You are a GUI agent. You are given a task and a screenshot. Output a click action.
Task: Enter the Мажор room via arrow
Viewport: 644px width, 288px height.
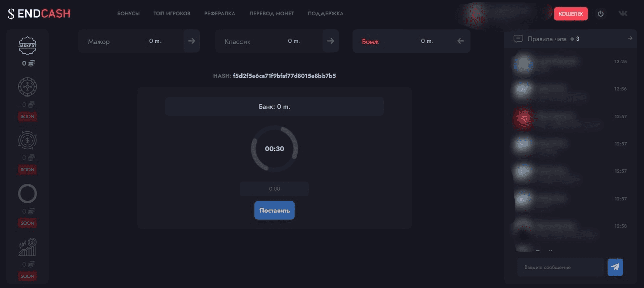(x=191, y=41)
